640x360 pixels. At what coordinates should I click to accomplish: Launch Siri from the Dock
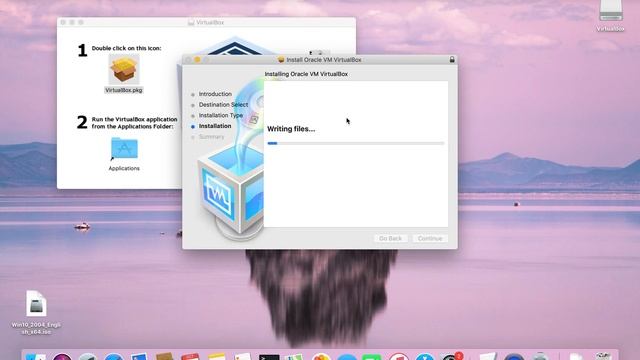[62, 357]
